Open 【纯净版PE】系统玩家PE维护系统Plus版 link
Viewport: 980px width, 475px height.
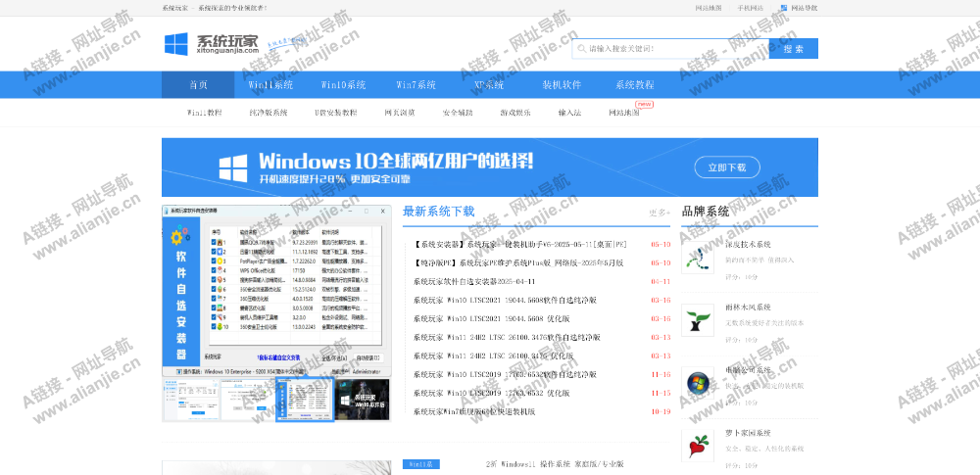pyautogui.click(x=518, y=263)
